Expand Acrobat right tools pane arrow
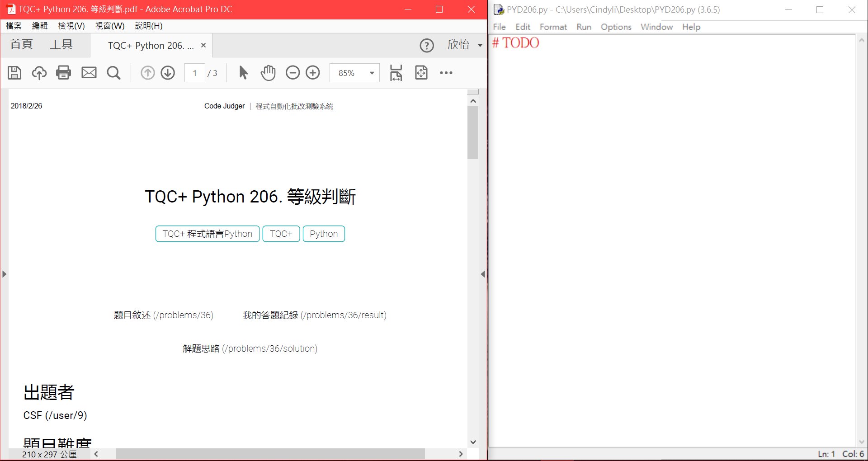 pos(483,274)
